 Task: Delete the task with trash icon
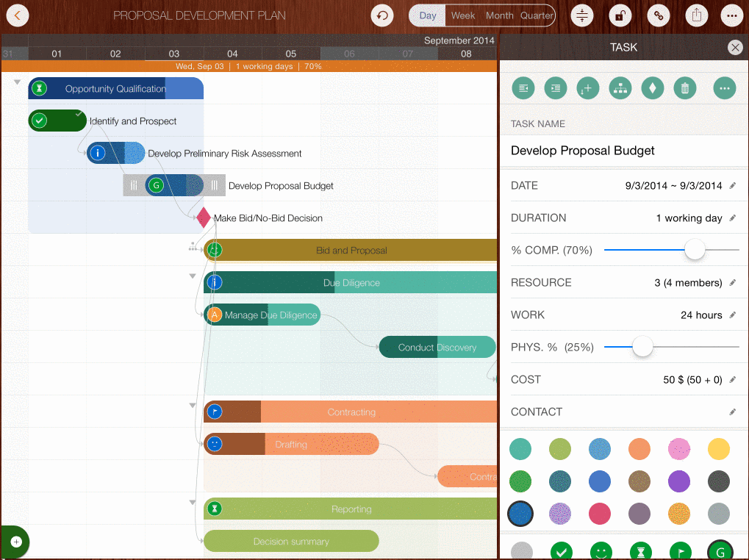pos(685,88)
